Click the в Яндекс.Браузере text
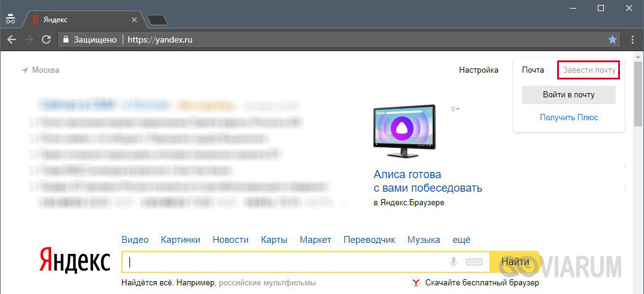The width and height of the screenshot is (644, 294). point(409,203)
